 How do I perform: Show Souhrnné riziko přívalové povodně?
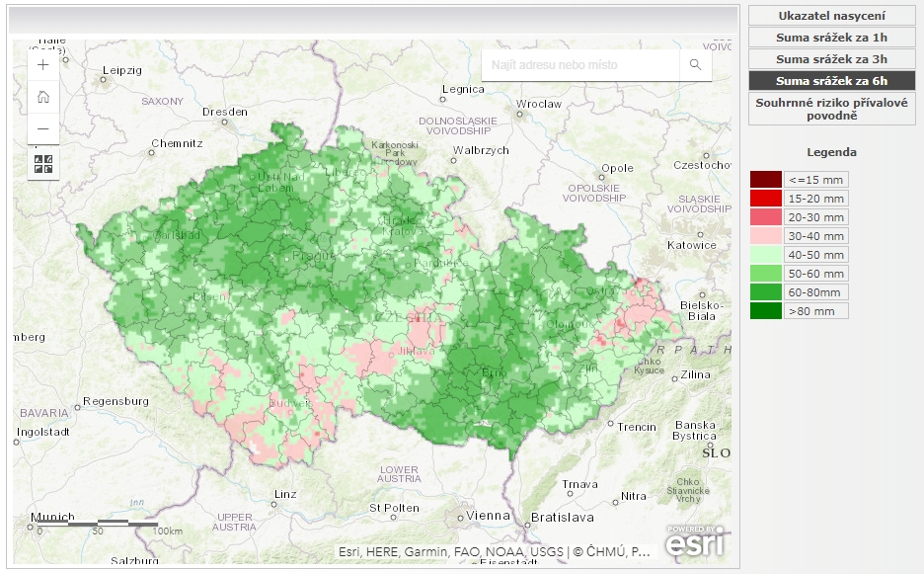[x=831, y=109]
